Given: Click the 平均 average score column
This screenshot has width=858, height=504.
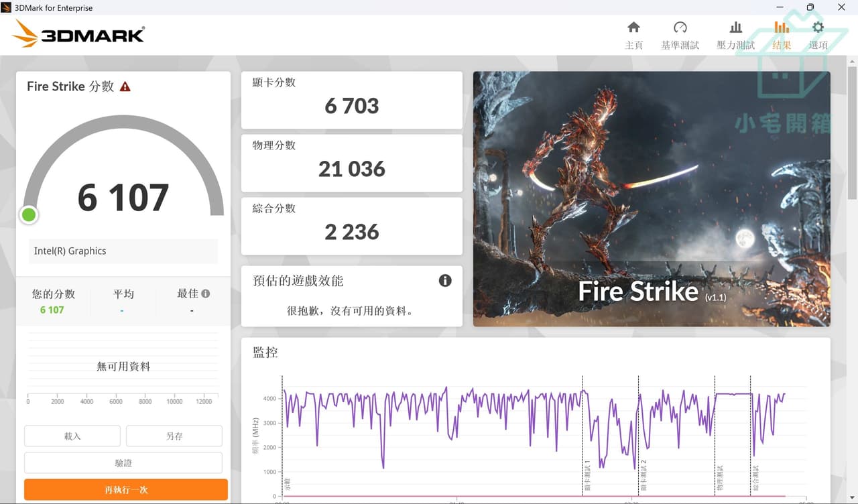Looking at the screenshot, I should [x=123, y=302].
